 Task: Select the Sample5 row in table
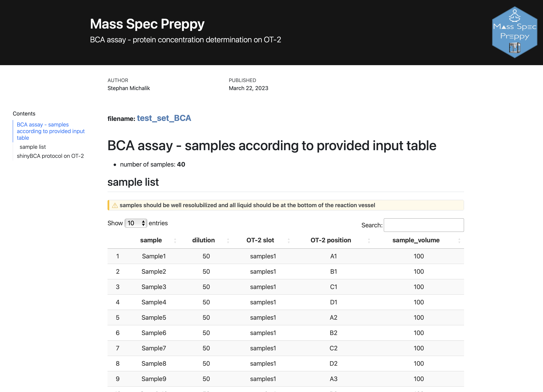pos(154,318)
